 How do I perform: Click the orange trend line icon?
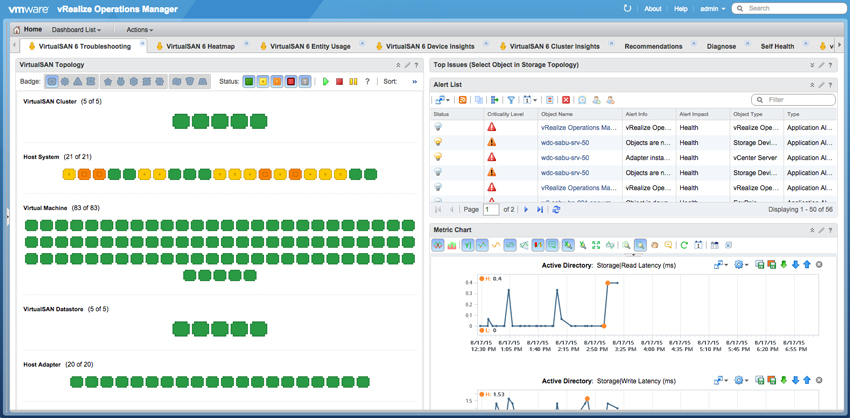coord(495,245)
